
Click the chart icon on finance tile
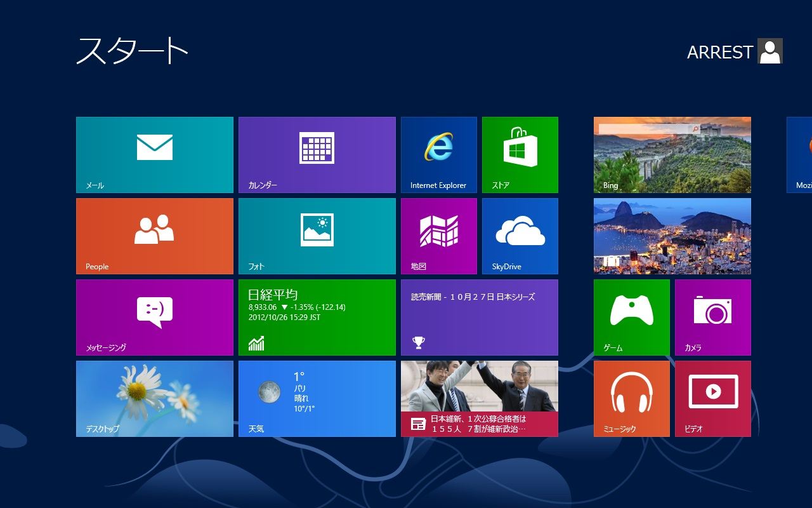pyautogui.click(x=256, y=344)
